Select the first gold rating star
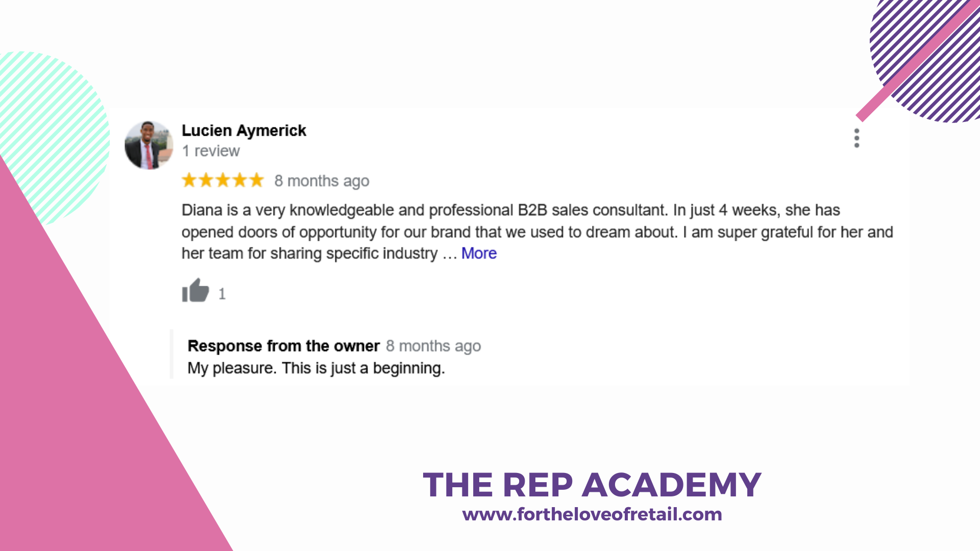This screenshot has height=551, width=980. (x=189, y=180)
